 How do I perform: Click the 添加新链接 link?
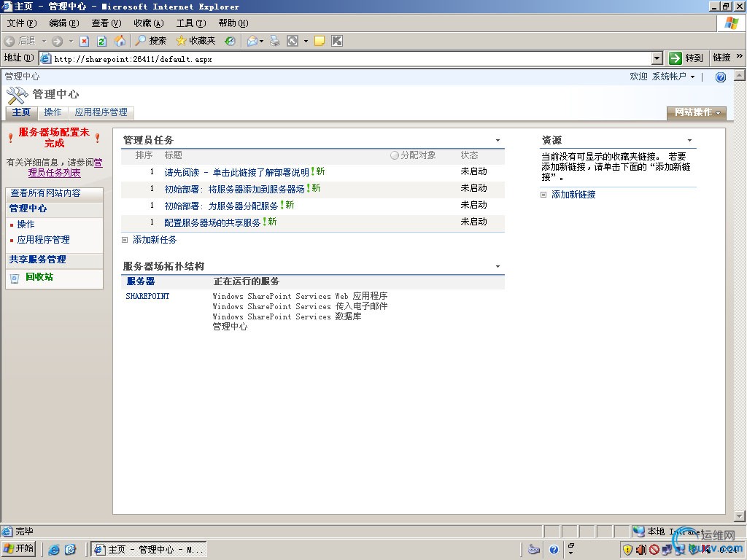click(x=573, y=194)
